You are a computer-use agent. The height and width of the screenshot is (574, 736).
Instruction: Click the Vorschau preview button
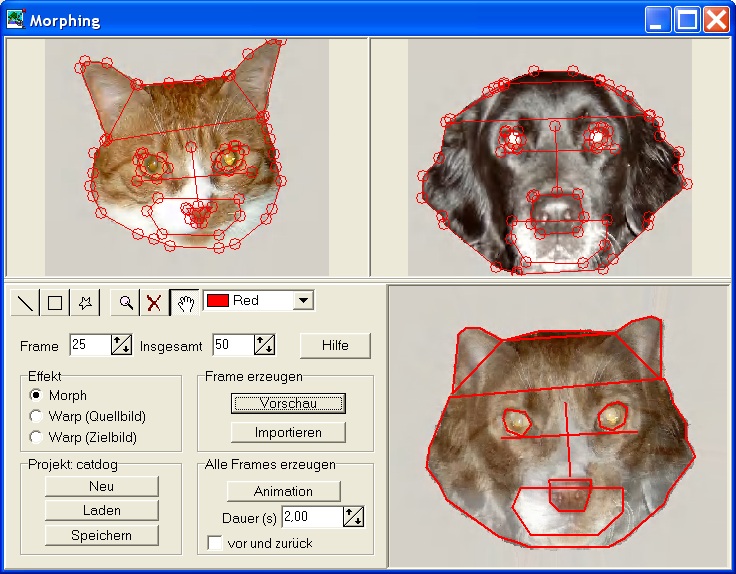288,403
